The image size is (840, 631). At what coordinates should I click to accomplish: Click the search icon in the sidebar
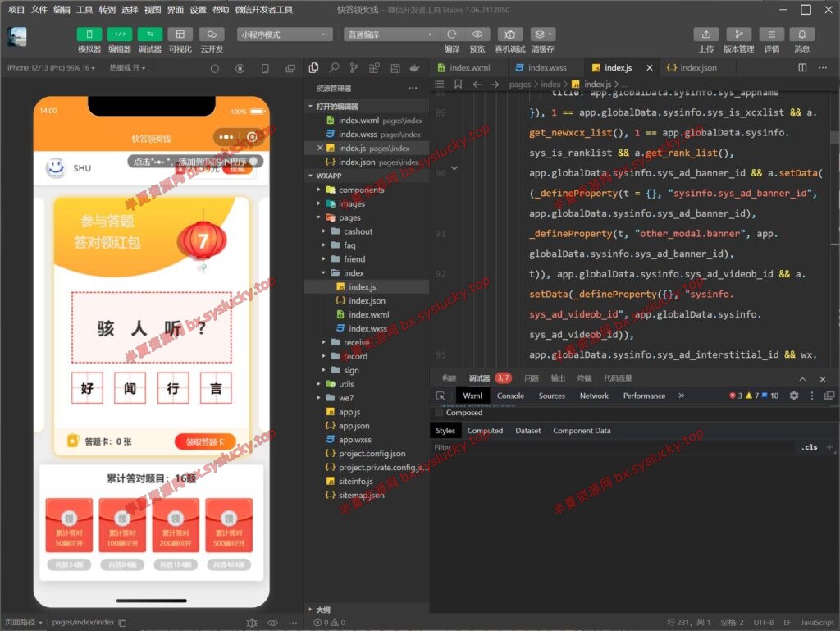pos(335,68)
